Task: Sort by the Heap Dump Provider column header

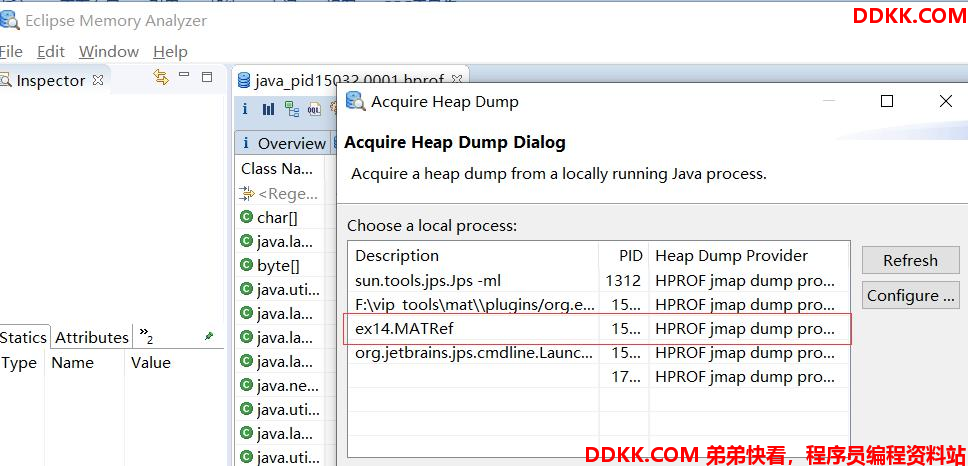Action: pyautogui.click(x=749, y=256)
